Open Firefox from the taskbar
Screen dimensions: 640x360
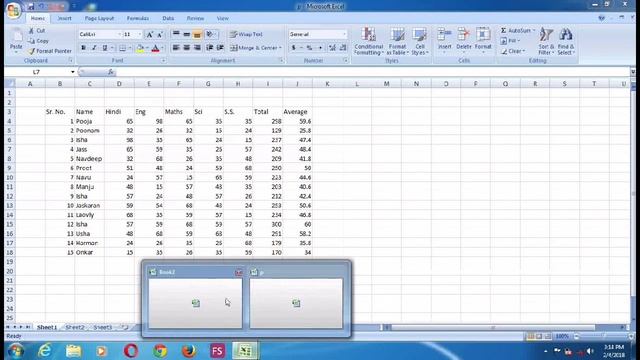(189, 351)
